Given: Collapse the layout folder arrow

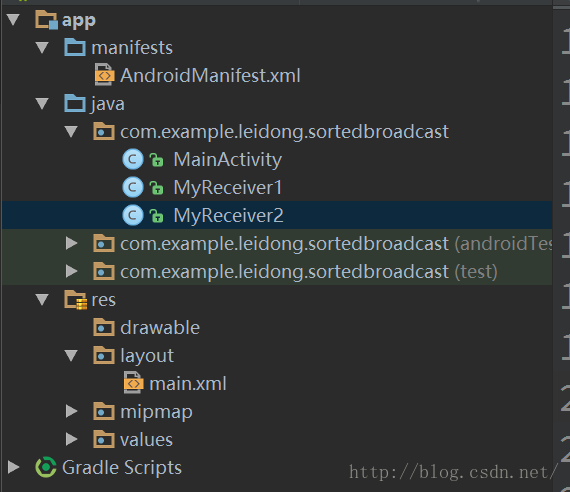Looking at the screenshot, I should point(71,356).
